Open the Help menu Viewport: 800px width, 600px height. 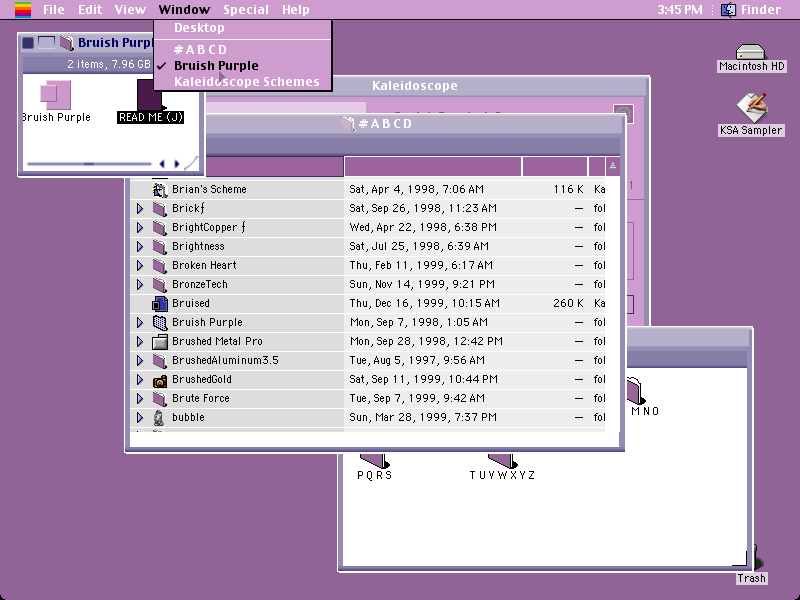tap(296, 10)
